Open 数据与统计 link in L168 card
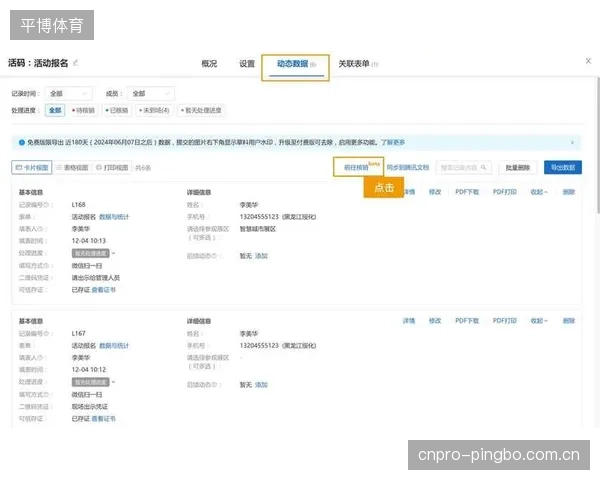This screenshot has height=480, width=600. tap(114, 217)
